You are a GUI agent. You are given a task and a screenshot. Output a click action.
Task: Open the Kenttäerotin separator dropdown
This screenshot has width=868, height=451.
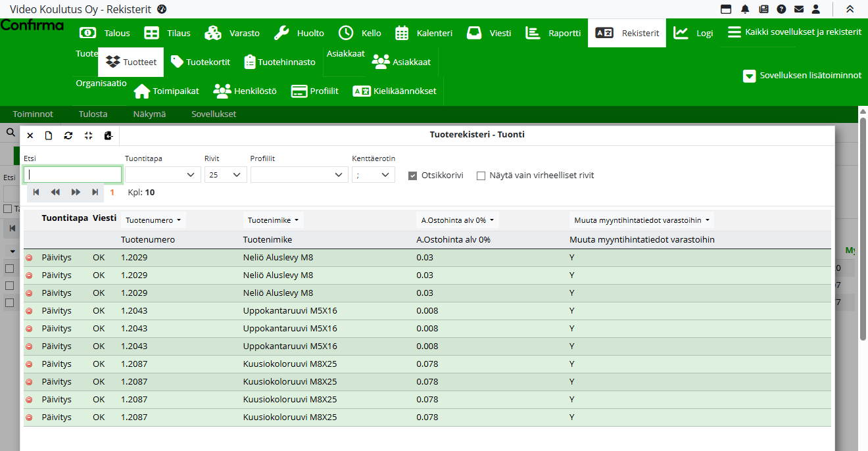(373, 175)
